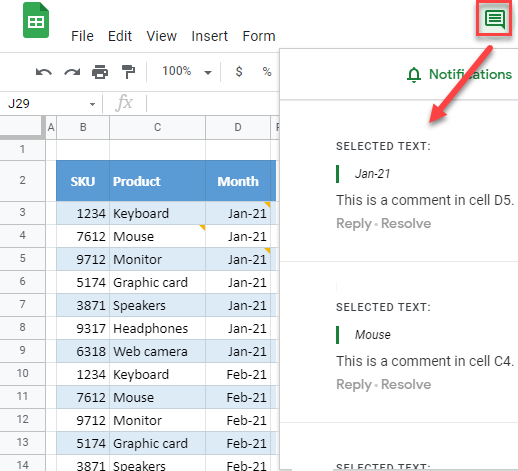Open the Format menu
The height and width of the screenshot is (471, 518).
coord(259,36)
